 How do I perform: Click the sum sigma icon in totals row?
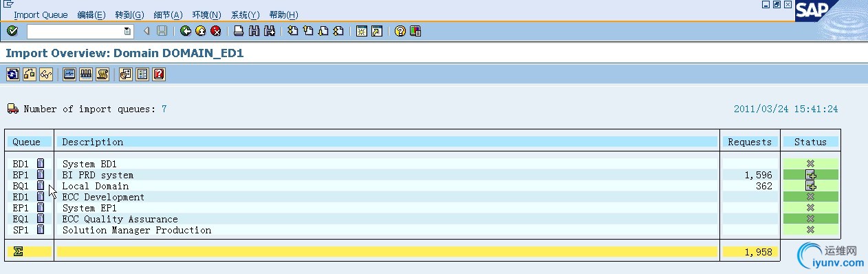point(18,252)
